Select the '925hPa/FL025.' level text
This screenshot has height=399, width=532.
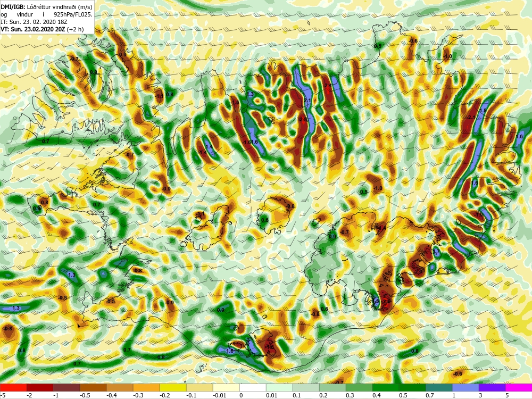[73, 14]
